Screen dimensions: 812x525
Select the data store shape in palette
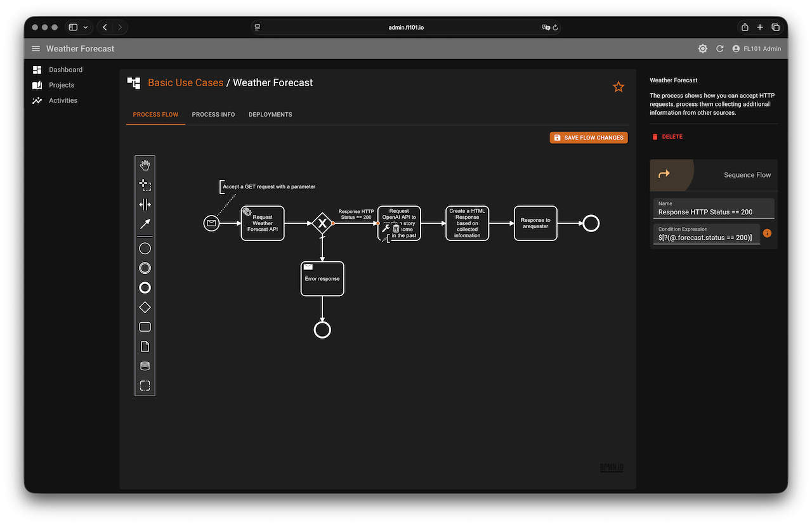click(x=145, y=366)
